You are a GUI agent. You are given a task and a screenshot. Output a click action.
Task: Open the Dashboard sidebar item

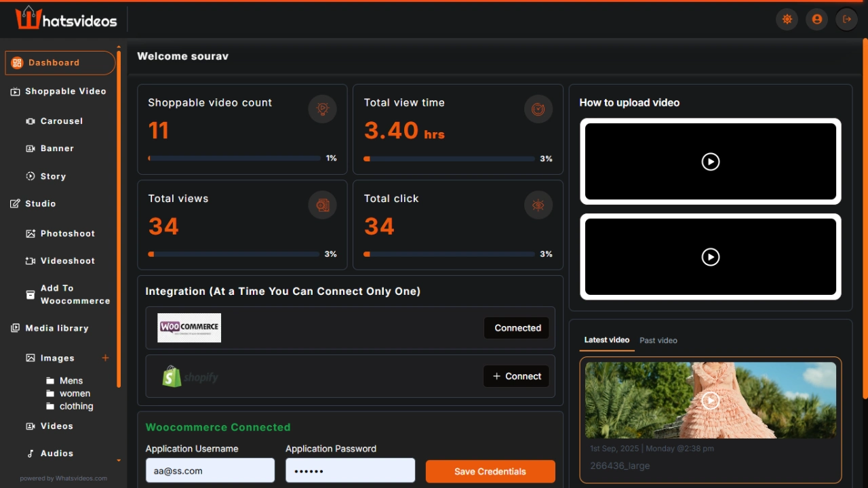click(60, 63)
